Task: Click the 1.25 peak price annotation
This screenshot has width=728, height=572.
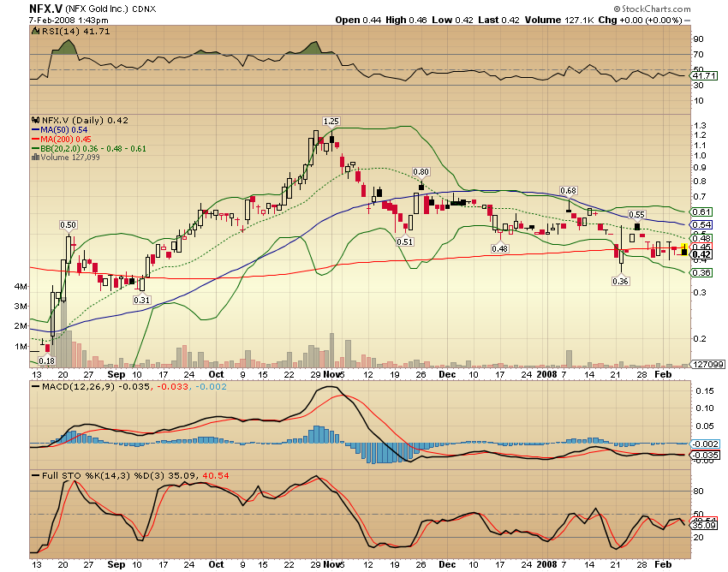Action: click(333, 122)
